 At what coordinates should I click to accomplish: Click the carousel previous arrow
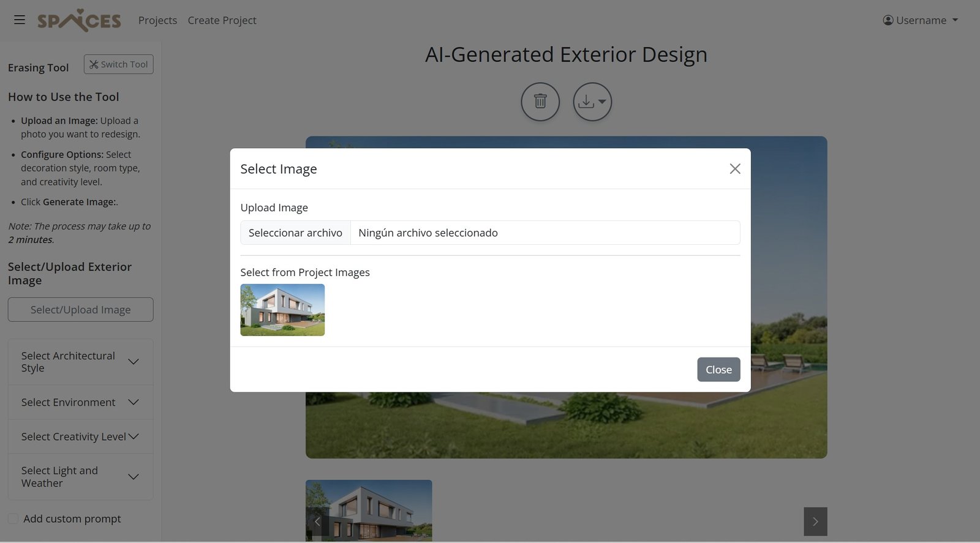tap(317, 522)
